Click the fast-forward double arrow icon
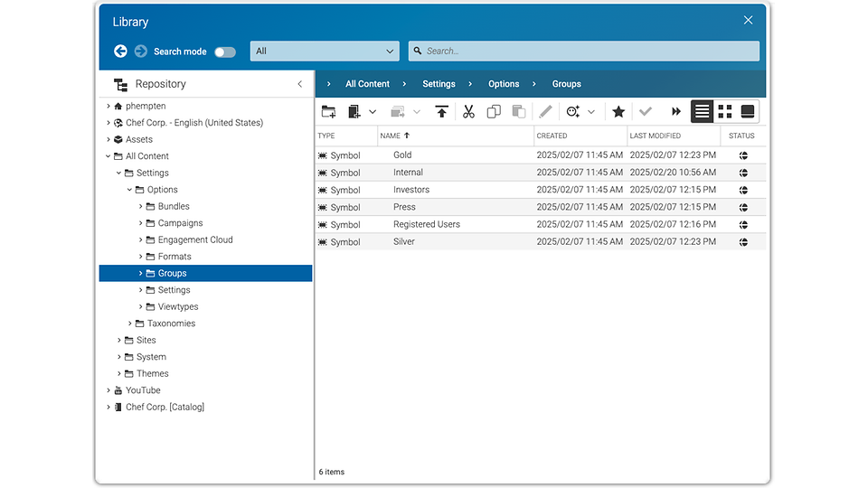This screenshot has width=868, height=488. (x=675, y=112)
